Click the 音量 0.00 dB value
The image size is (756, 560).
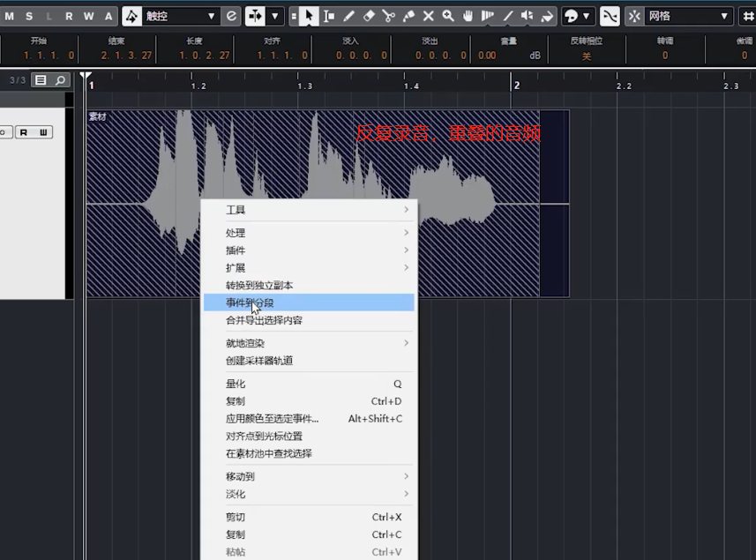tap(487, 56)
